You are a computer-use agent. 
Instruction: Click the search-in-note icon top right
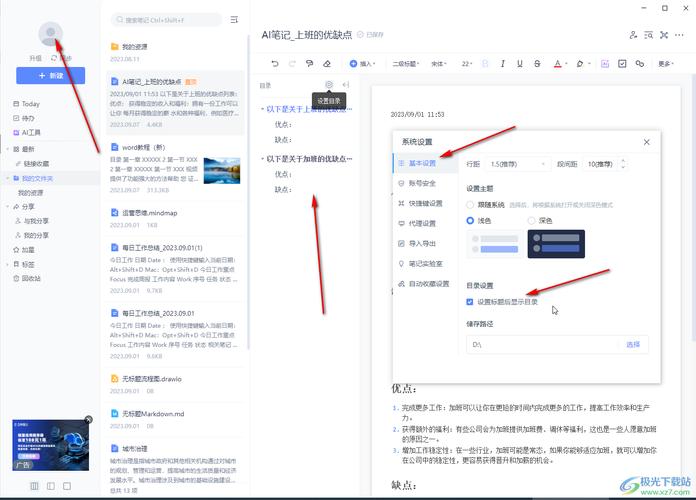tap(649, 35)
